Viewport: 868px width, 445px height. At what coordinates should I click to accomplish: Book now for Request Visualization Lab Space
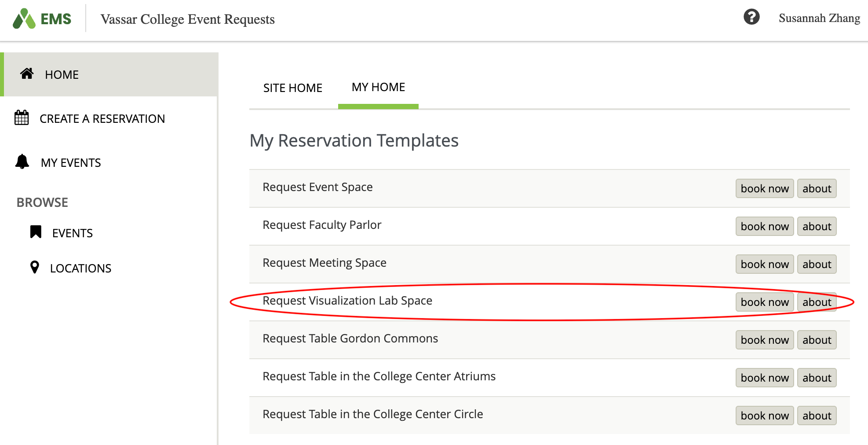pos(764,302)
